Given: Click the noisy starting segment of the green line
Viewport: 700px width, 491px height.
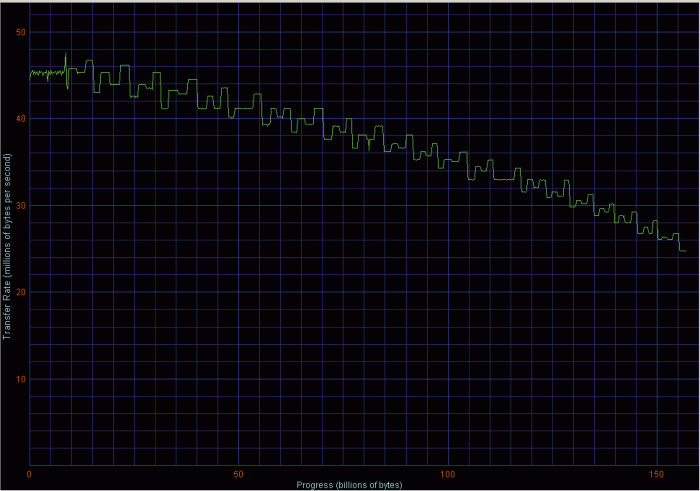Looking at the screenshot, I should [45, 73].
